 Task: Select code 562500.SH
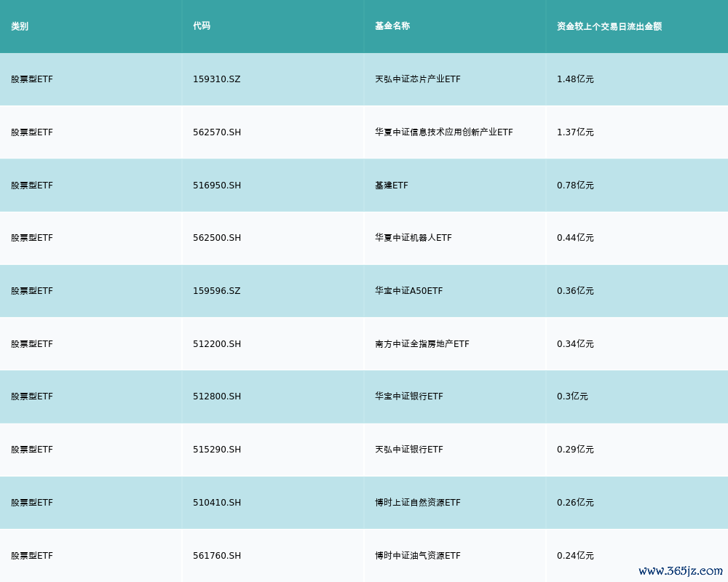coord(217,238)
